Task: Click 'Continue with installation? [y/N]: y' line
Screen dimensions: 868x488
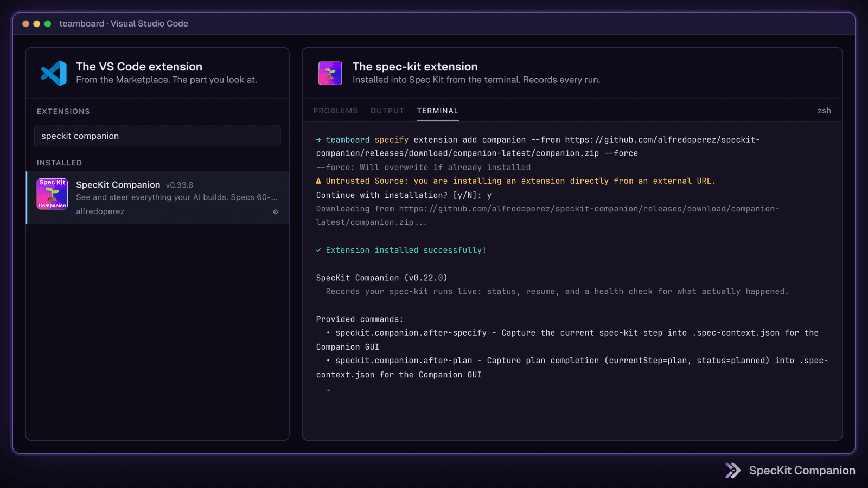Action: 404,195
